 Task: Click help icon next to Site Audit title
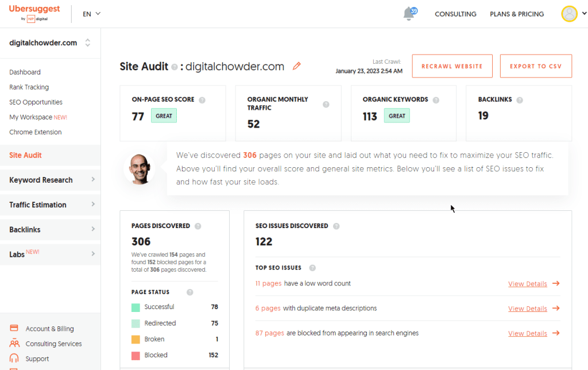pos(175,67)
